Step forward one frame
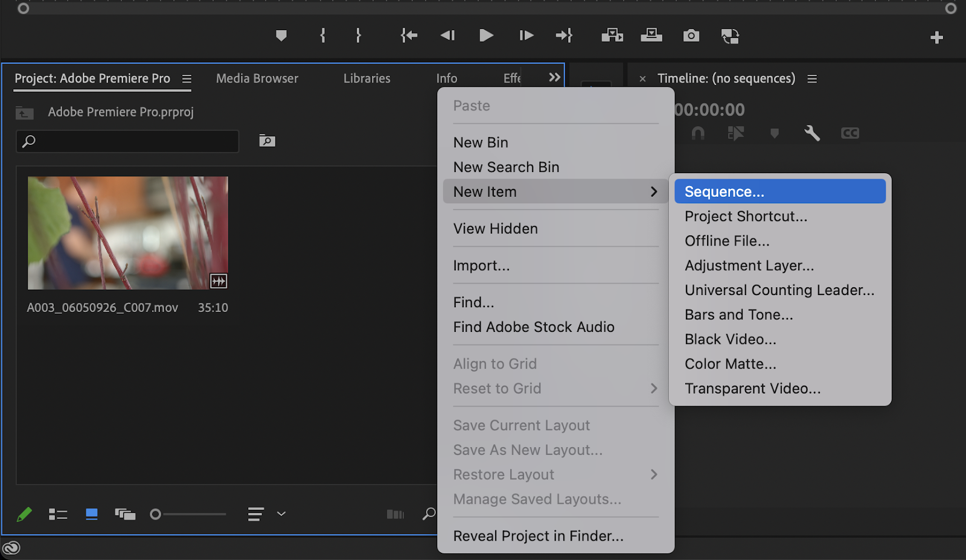The width and height of the screenshot is (966, 560). [x=526, y=36]
